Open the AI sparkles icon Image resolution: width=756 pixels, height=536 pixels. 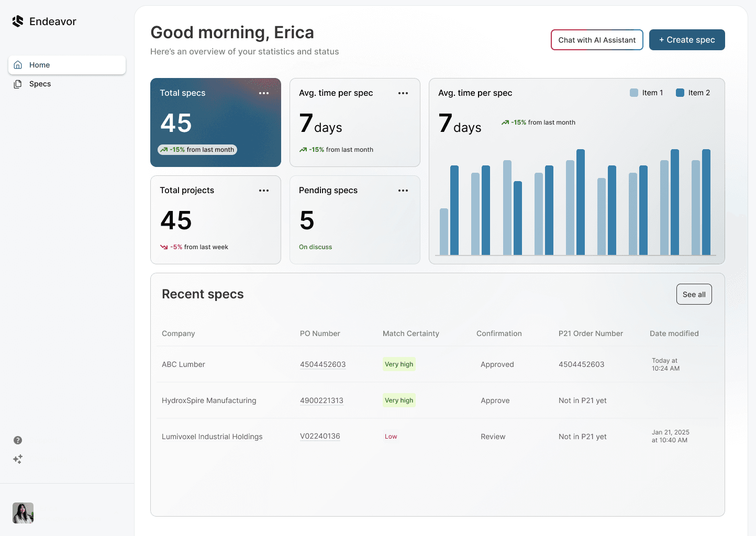[x=18, y=459]
